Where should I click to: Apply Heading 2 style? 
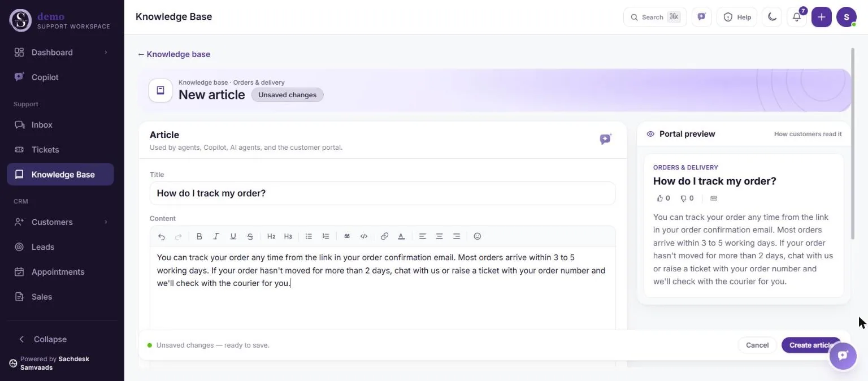(x=271, y=236)
